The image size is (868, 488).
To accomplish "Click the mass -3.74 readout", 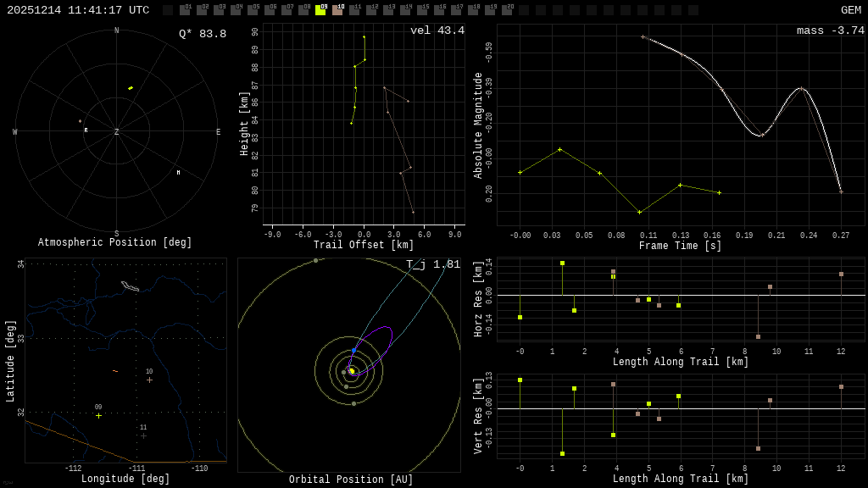I will coord(830,30).
